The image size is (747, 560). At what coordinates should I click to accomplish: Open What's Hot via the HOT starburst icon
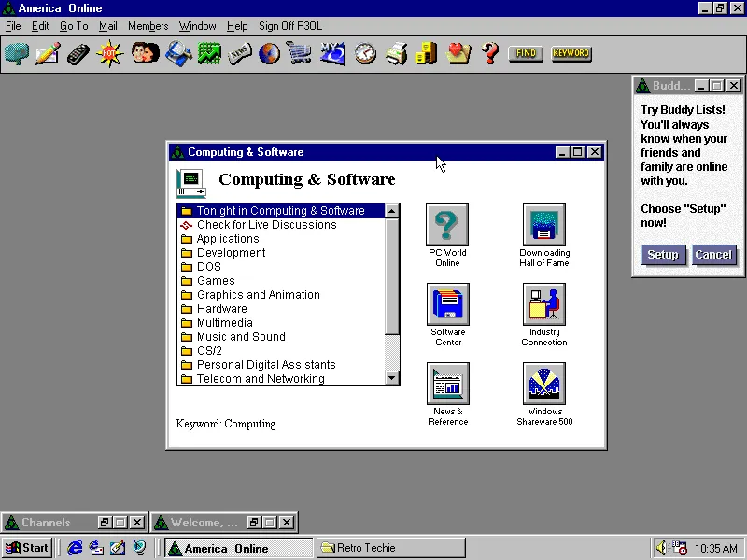tap(109, 53)
